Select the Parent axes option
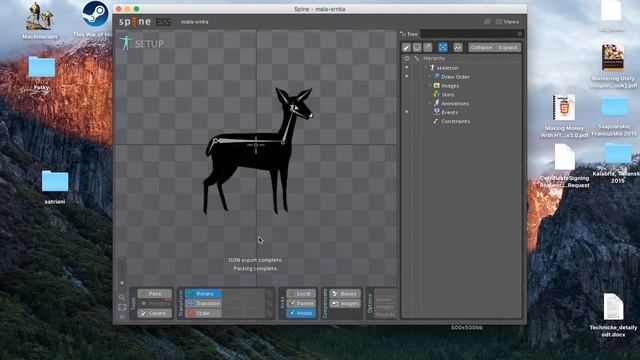Image resolution: width=640 pixels, height=360 pixels. [301, 304]
